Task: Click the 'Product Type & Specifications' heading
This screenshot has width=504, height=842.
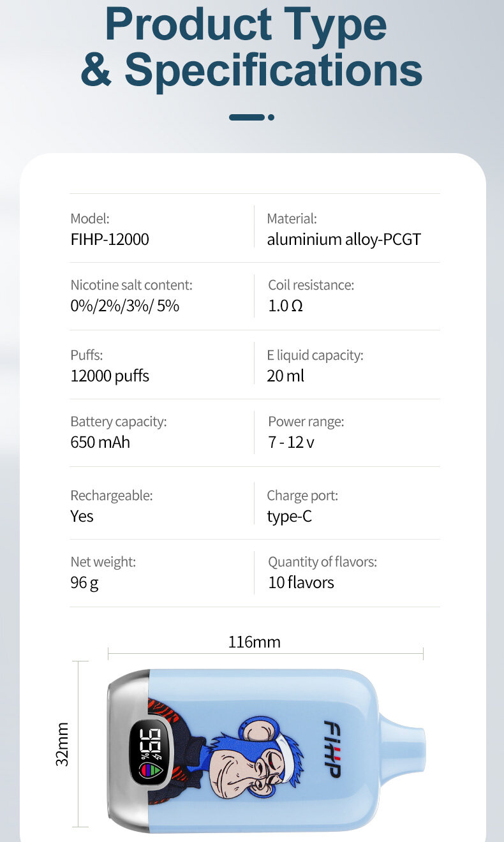Action: 251,47
